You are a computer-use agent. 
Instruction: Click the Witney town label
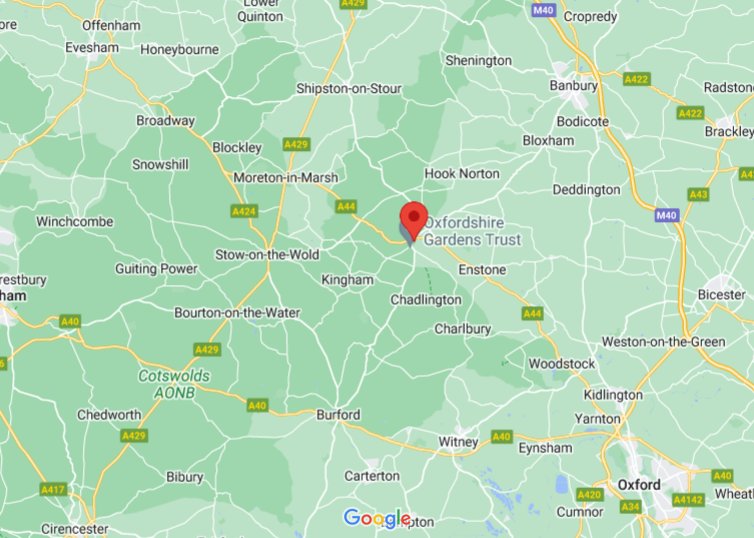click(x=458, y=441)
